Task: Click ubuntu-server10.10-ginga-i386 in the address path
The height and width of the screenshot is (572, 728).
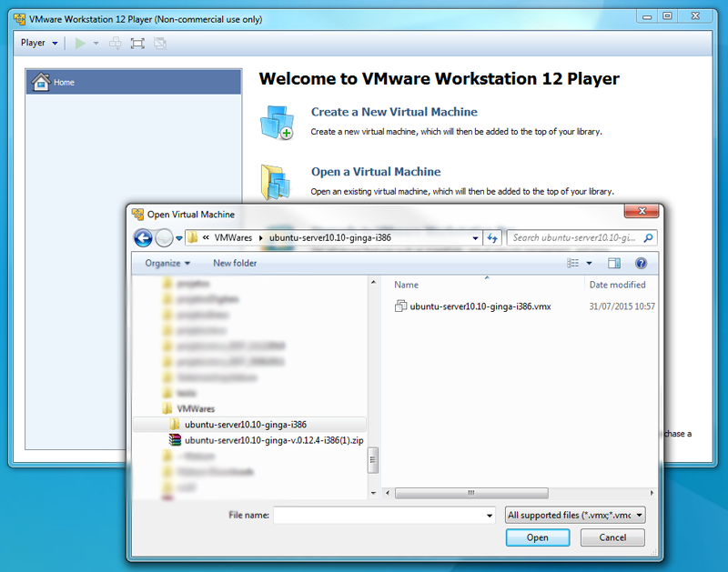Action: 330,237
